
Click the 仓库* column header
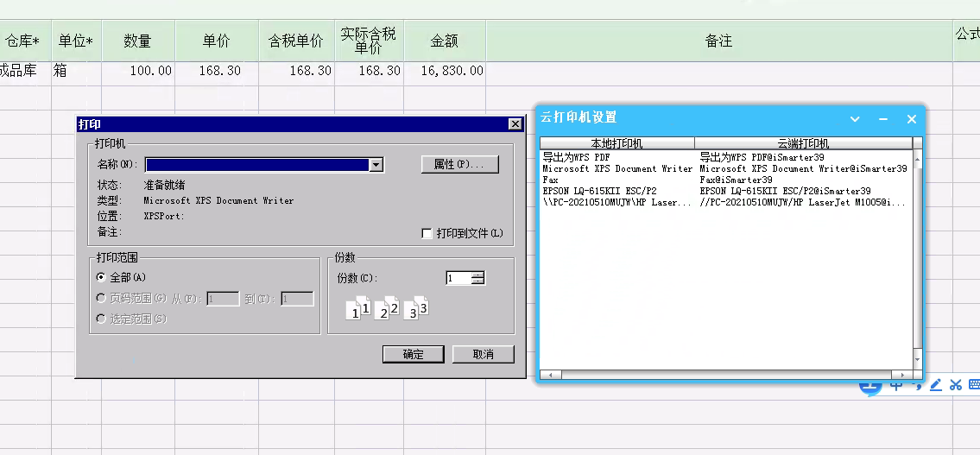point(22,41)
